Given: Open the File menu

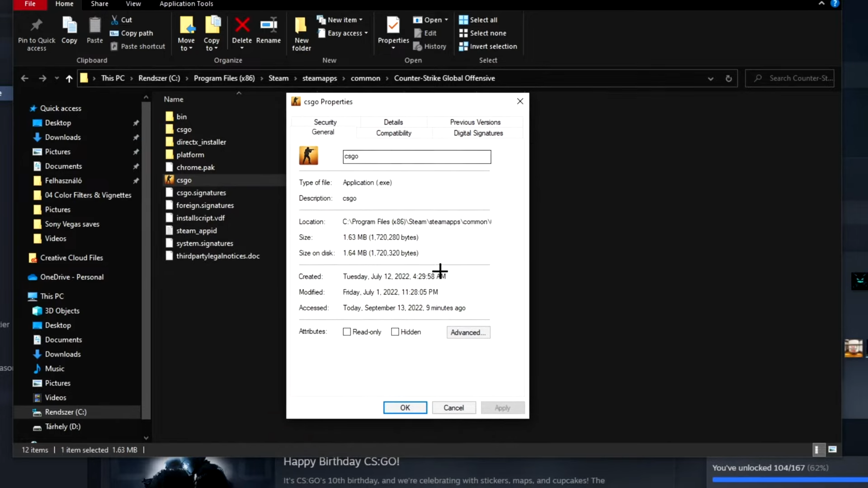Looking at the screenshot, I should pyautogui.click(x=30, y=4).
